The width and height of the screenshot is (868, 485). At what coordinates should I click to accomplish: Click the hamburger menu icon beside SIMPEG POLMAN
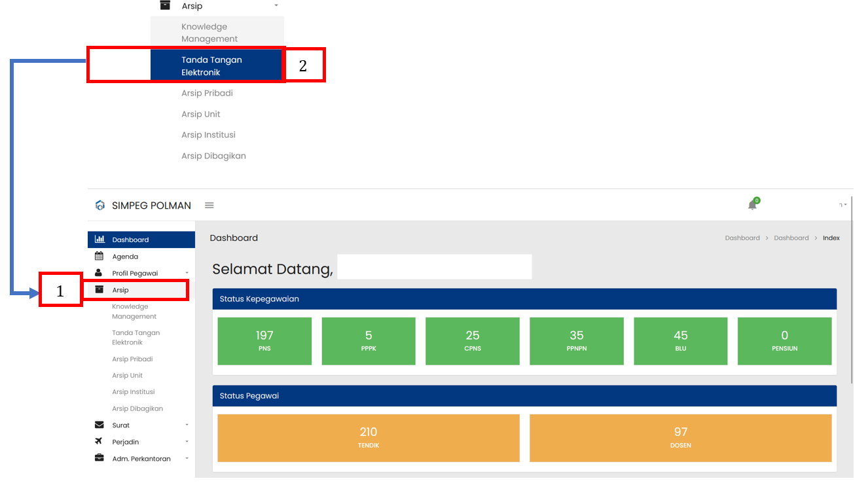click(x=209, y=206)
